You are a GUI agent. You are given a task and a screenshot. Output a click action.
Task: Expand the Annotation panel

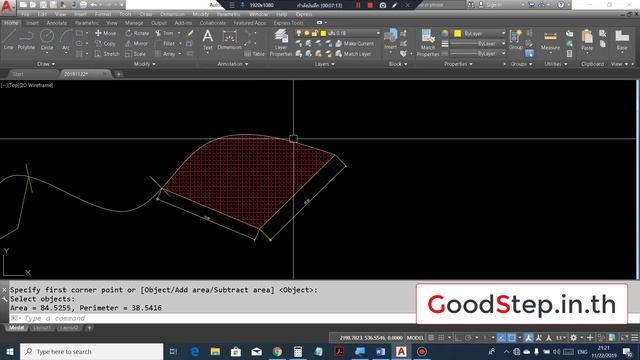pyautogui.click(x=233, y=64)
